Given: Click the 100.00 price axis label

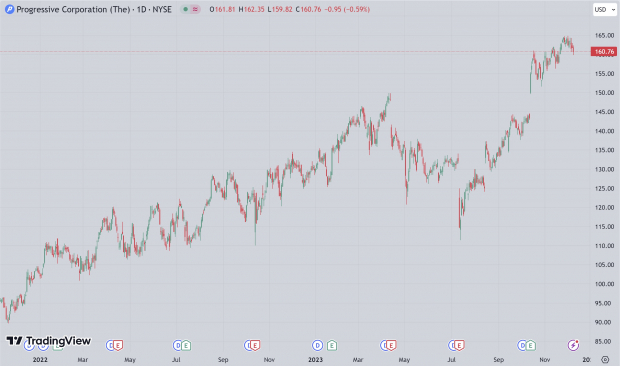Looking at the screenshot, I should (x=605, y=284).
